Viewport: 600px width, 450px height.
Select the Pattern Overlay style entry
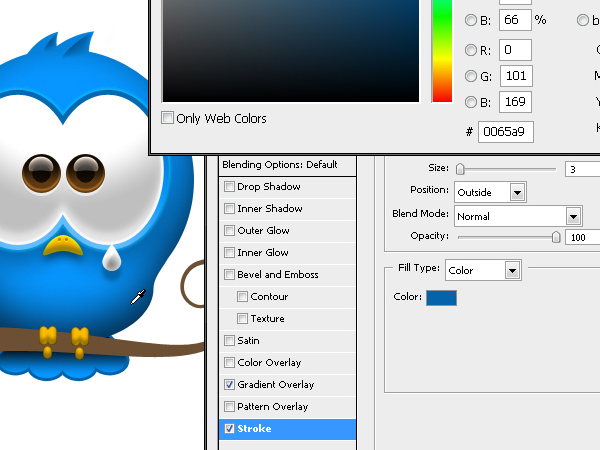pyautogui.click(x=287, y=407)
